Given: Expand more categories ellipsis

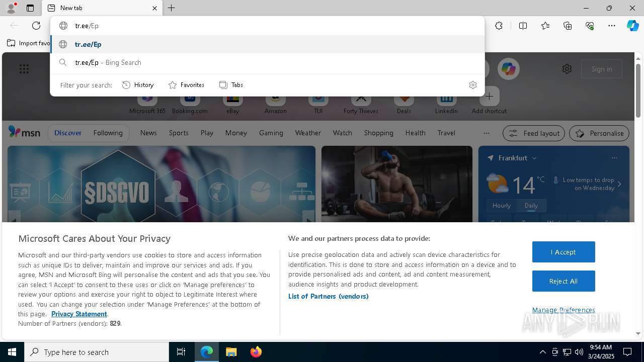Looking at the screenshot, I should 486,133.
